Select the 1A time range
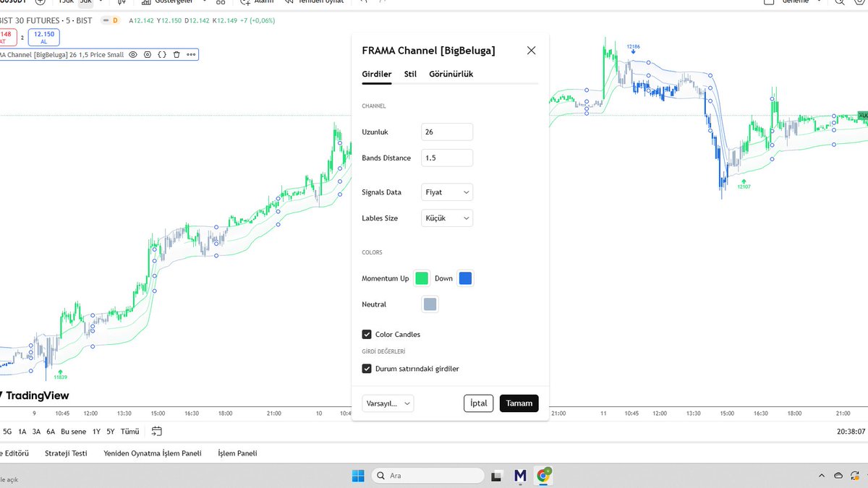This screenshot has width=868, height=488. point(22,432)
